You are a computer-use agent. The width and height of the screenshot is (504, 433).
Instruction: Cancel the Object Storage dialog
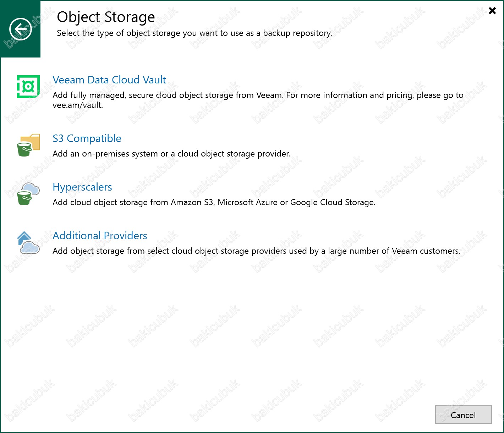(x=463, y=415)
